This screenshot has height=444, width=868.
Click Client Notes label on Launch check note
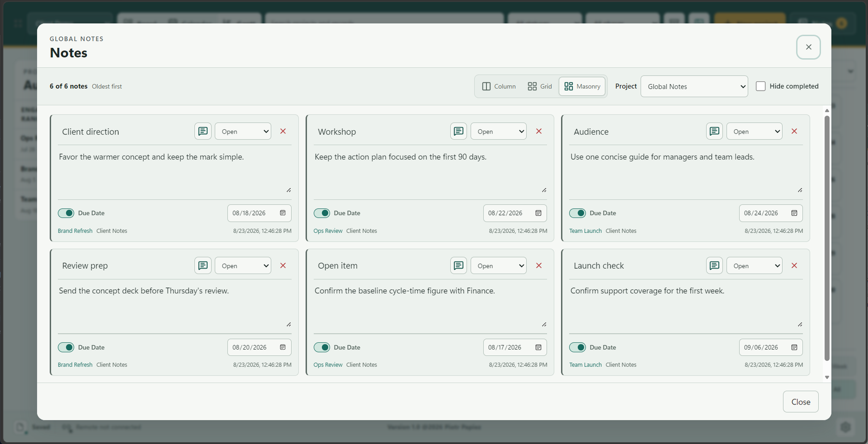(x=621, y=365)
